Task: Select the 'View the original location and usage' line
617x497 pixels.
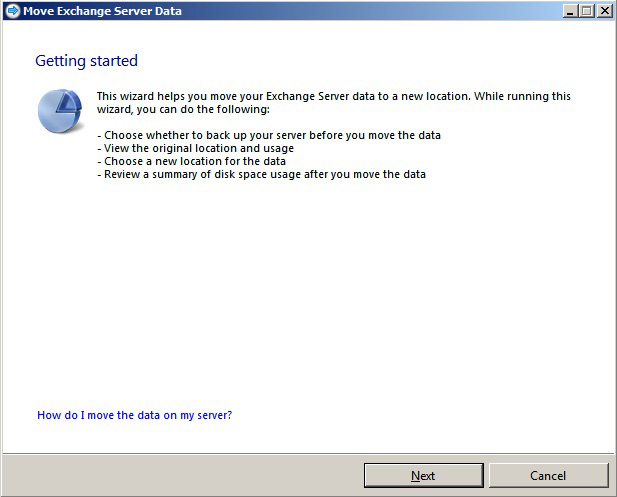Action: [195, 148]
